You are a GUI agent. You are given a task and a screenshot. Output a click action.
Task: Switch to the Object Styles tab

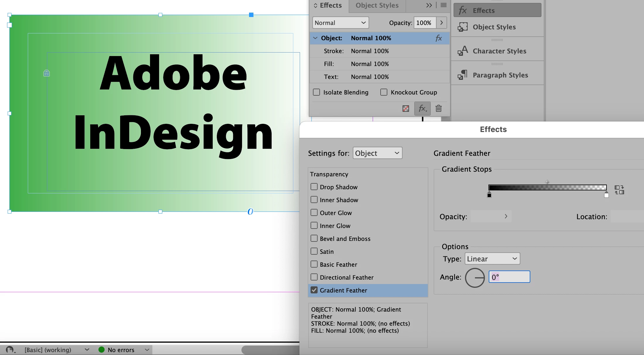[377, 6]
